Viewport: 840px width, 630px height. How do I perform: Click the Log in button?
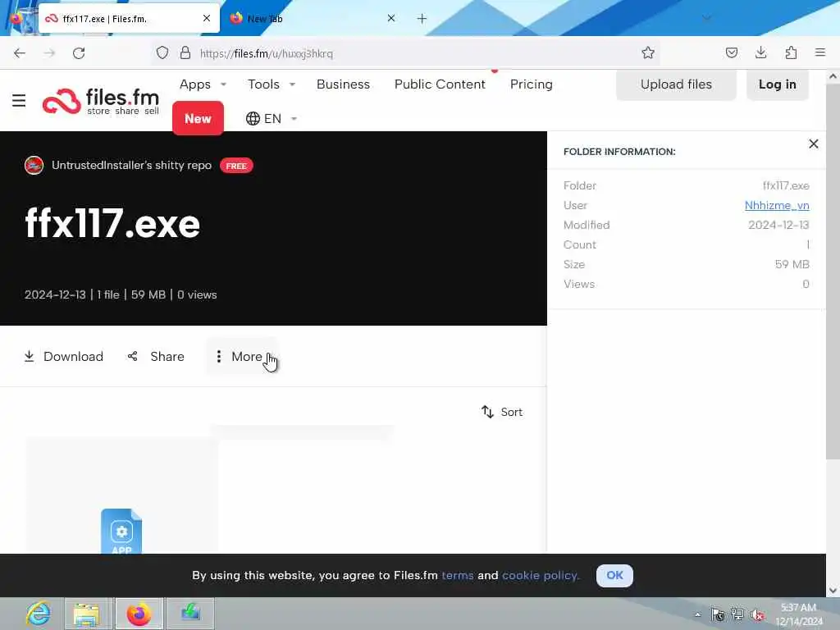tap(778, 84)
